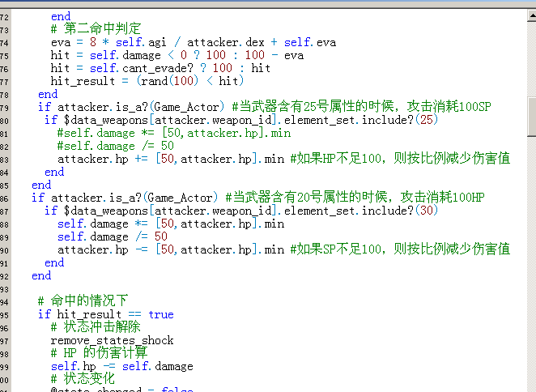
Task: Click the scrollbar up arrow button
Action: point(532,15)
